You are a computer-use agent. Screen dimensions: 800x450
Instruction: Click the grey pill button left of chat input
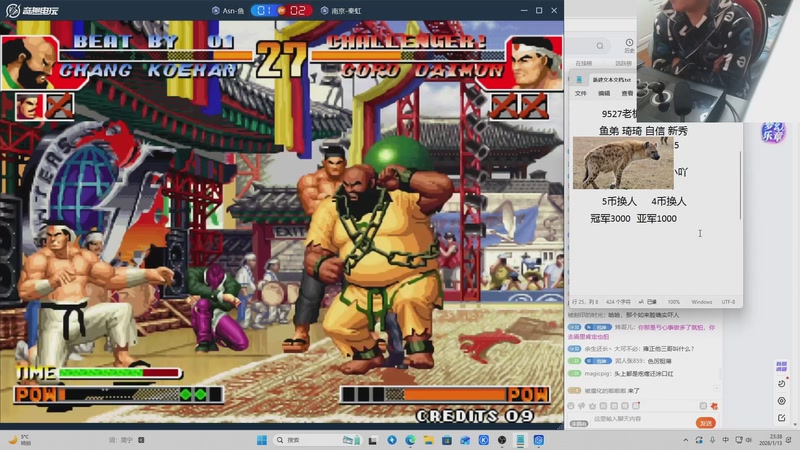point(579,423)
